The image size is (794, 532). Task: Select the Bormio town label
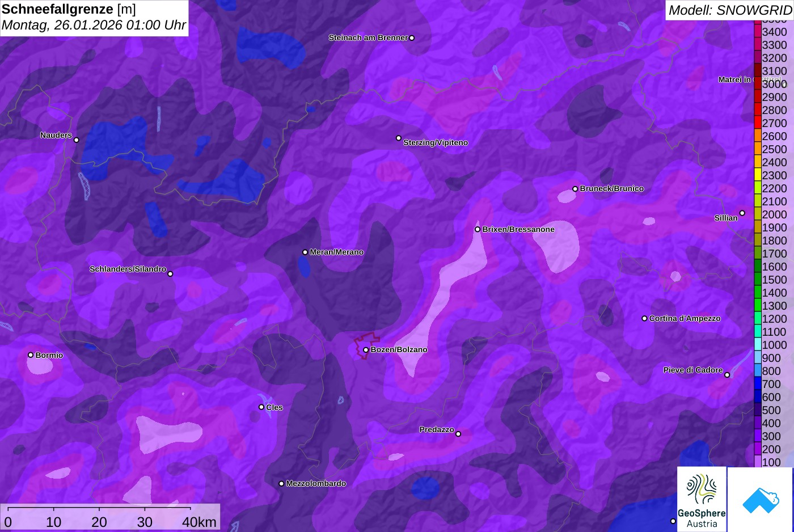(49, 355)
